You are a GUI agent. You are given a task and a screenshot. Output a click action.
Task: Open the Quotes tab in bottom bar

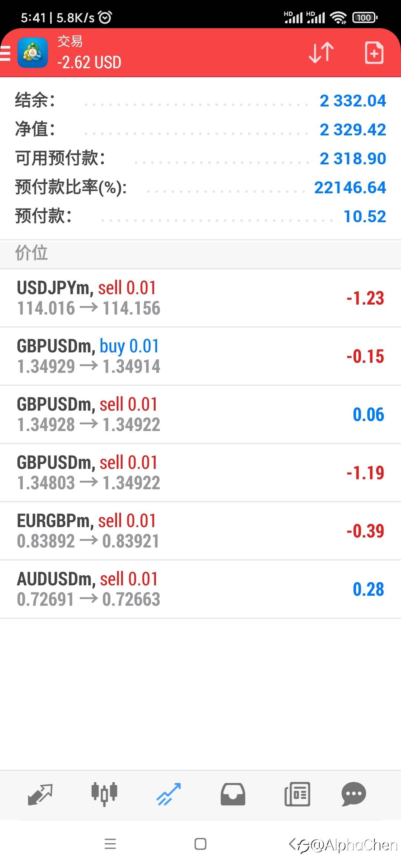point(40,794)
